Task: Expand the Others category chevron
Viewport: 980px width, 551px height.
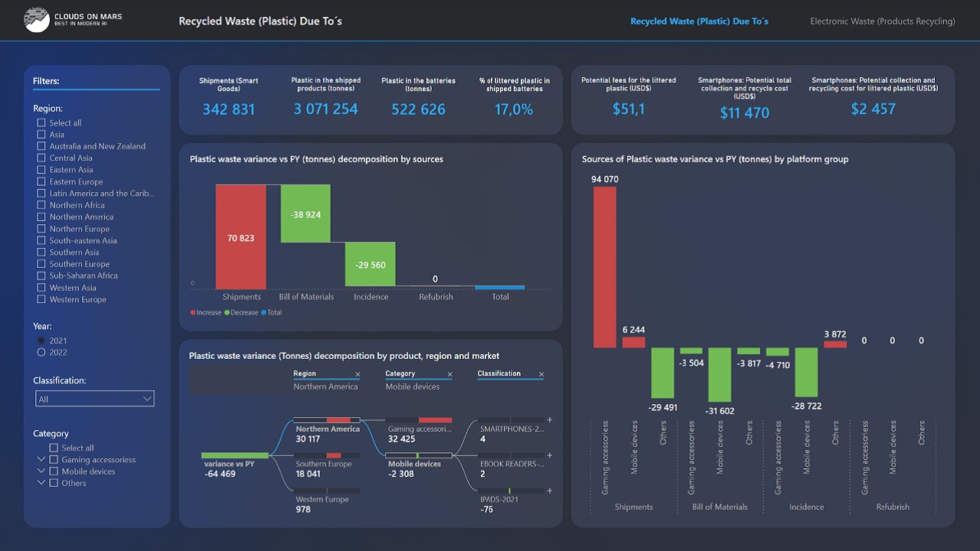Action: (x=41, y=483)
